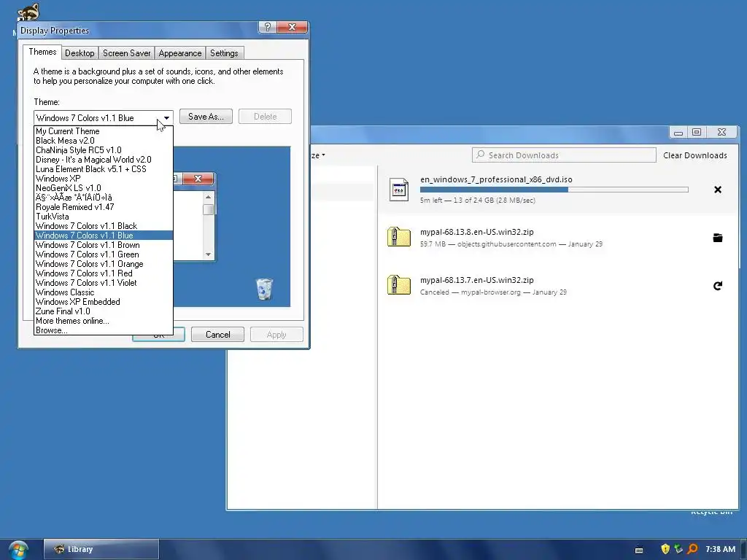Select Windows 7 Colors v1.1 Brown
747x560 pixels.
tap(104, 245)
